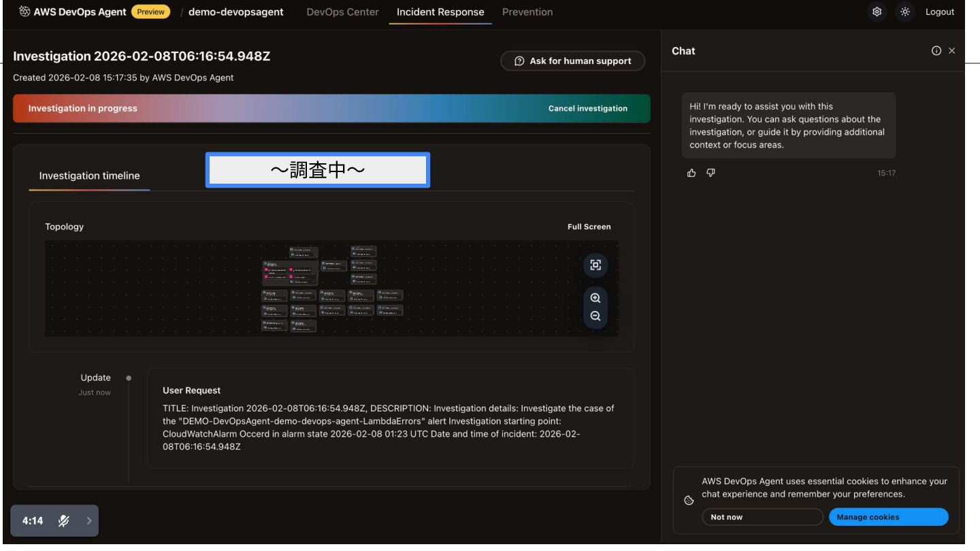The width and height of the screenshot is (980, 551).
Task: Open topology in Full Screen
Action: pos(589,227)
